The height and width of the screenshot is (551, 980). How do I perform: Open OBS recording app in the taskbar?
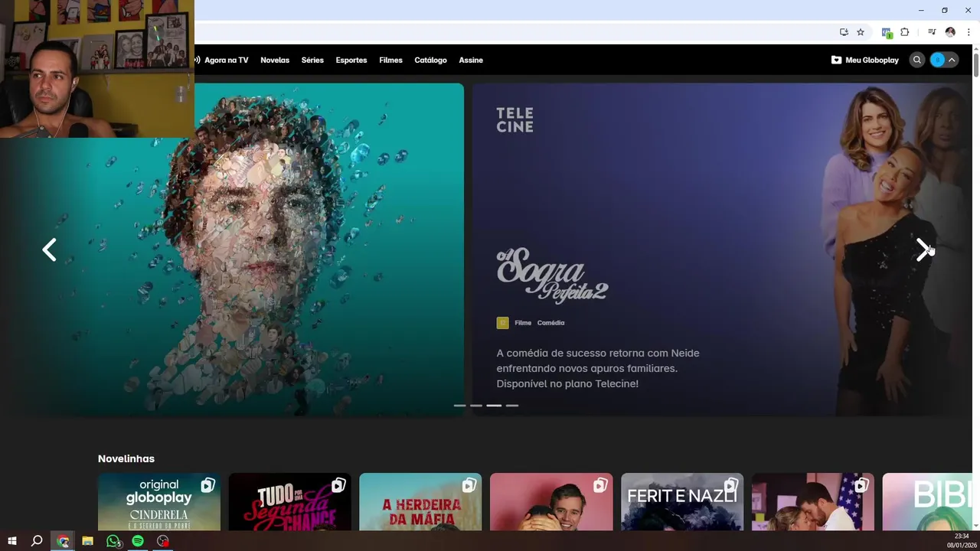tap(163, 541)
